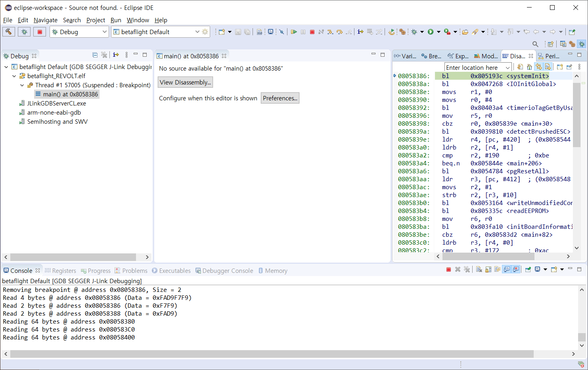
Task: Click the View Disassembly button
Action: [x=185, y=82]
